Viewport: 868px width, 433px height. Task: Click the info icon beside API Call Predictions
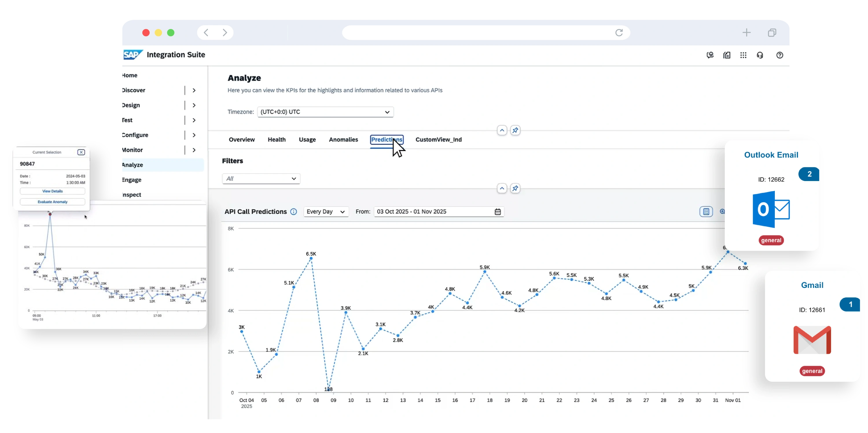click(293, 211)
